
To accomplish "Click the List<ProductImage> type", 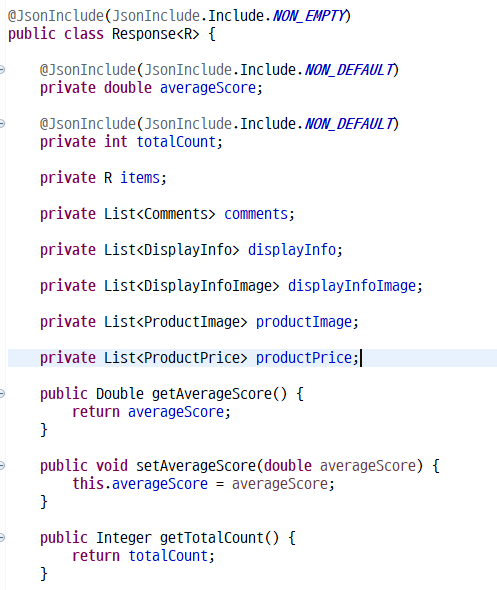I will (x=175, y=322).
